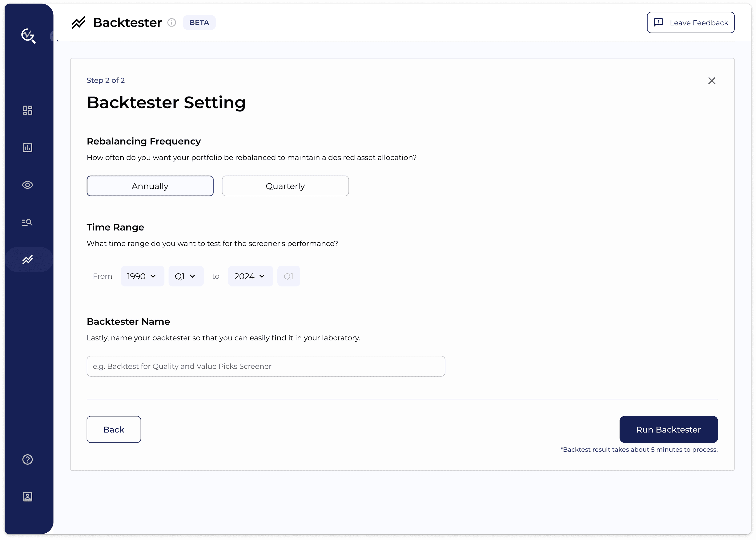Open the help question mark icon
Screen dimensions: 756x540
28,459
